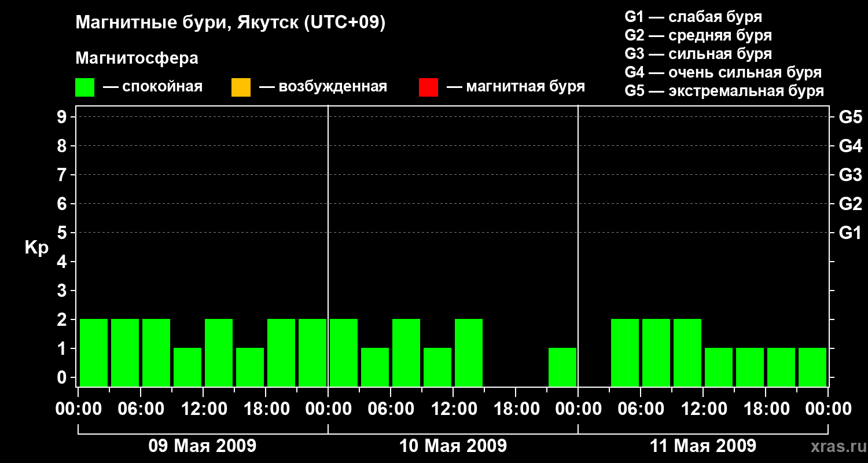Click the '18:00' time label under 10 Мая

[516, 409]
